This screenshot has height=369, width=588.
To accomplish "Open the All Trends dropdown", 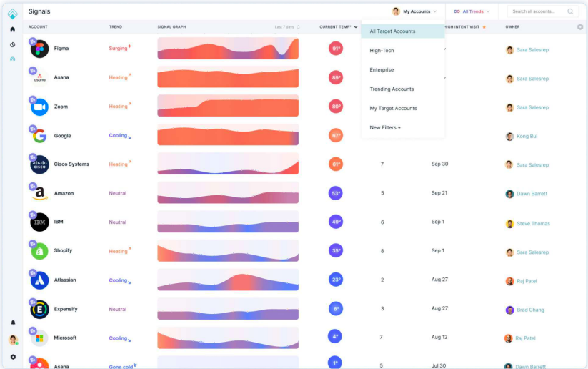I will [x=472, y=11].
